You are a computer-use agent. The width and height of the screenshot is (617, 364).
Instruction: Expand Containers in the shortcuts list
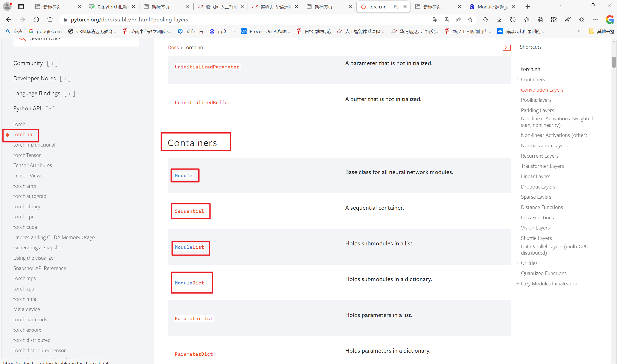[517, 79]
